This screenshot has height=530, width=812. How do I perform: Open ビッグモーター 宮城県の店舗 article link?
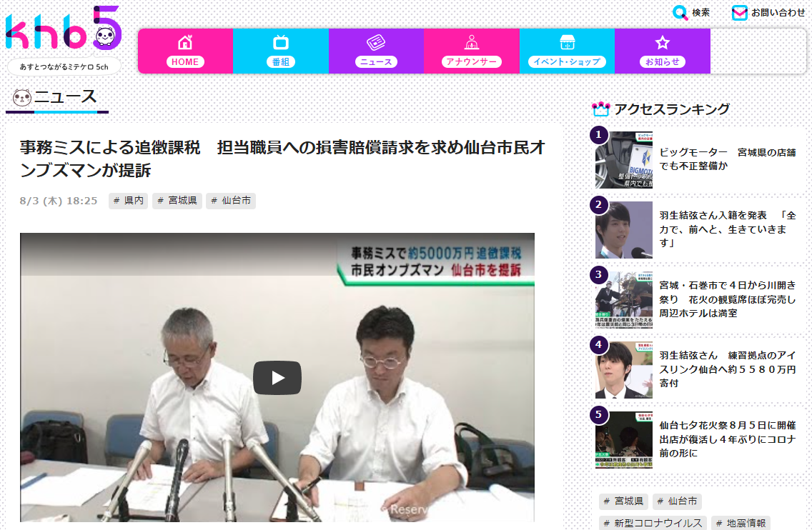pos(727,159)
